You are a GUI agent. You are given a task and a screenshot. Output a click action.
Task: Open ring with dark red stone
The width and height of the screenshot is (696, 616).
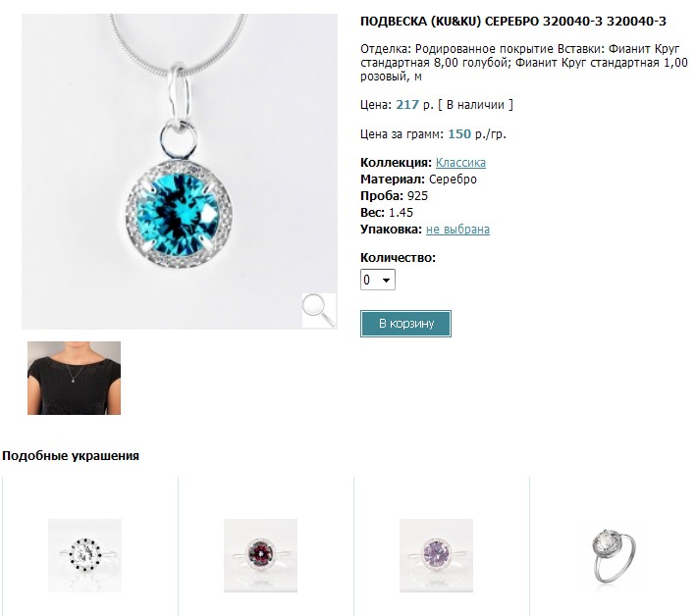point(260,555)
